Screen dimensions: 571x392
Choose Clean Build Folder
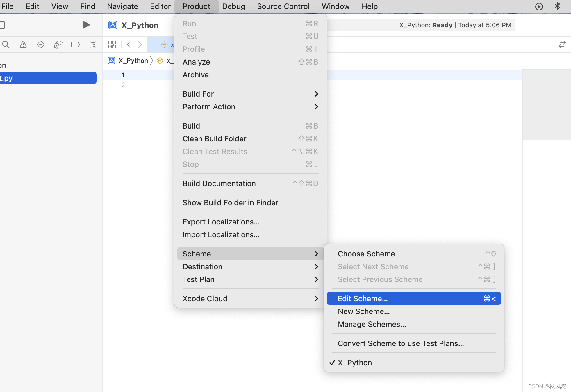250,139
